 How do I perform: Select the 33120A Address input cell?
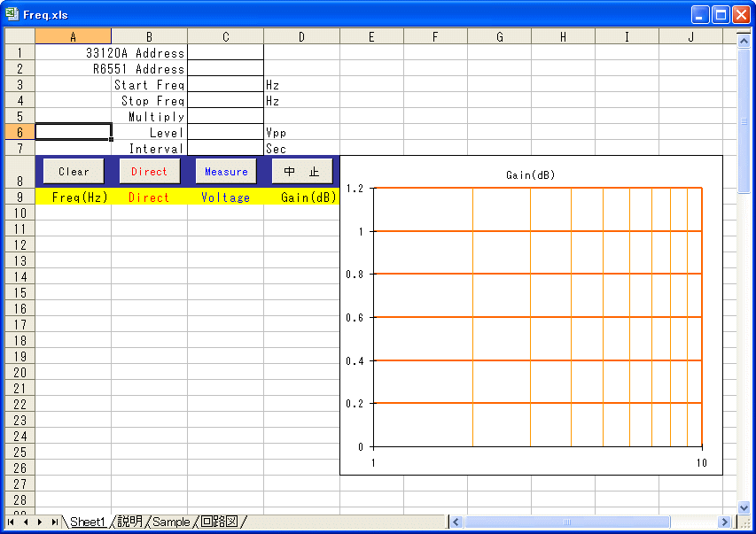coord(226,52)
